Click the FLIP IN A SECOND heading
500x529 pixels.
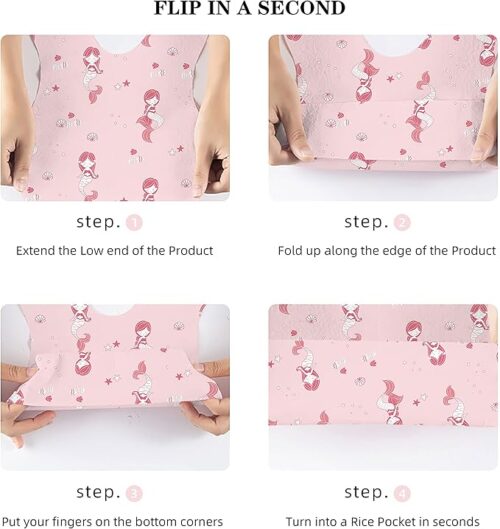(x=250, y=8)
